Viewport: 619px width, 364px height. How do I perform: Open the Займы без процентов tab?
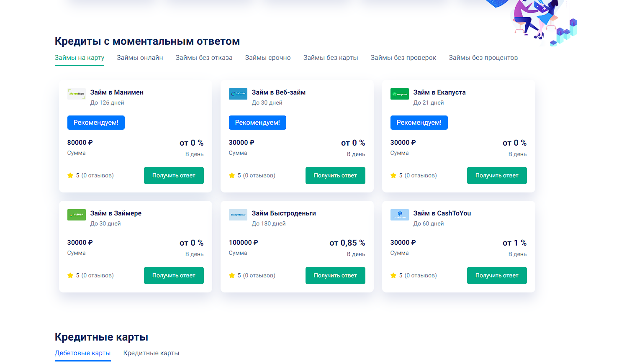point(483,58)
